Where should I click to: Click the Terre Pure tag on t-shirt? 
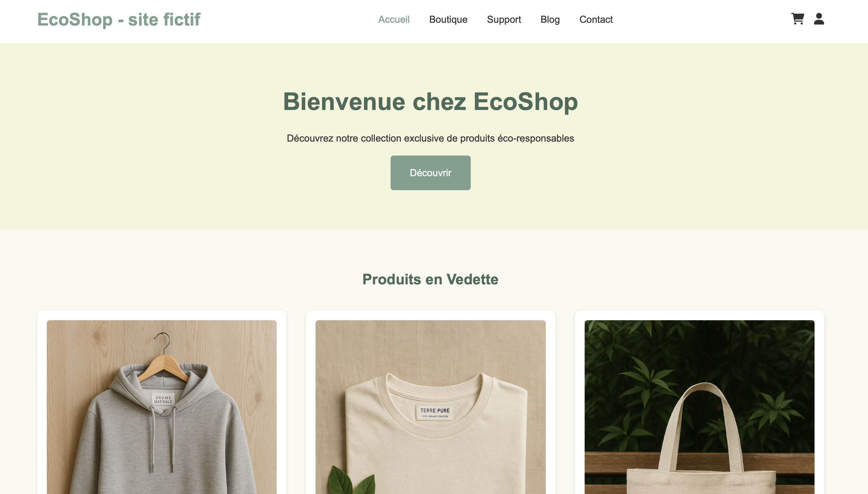tap(435, 413)
